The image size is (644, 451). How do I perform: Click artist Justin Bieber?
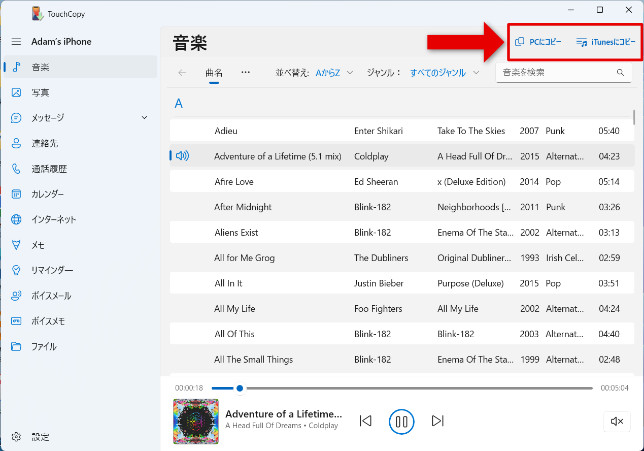point(378,283)
